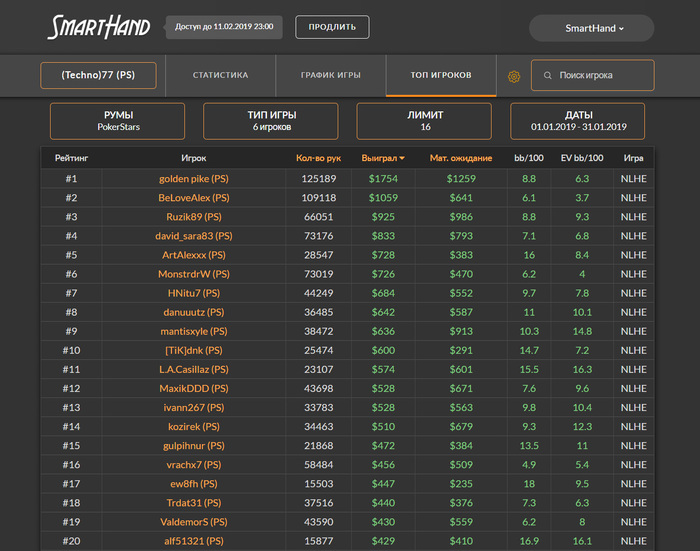The height and width of the screenshot is (551, 700).
Task: Open player alf51321 (PS)
Action: pyautogui.click(x=194, y=541)
